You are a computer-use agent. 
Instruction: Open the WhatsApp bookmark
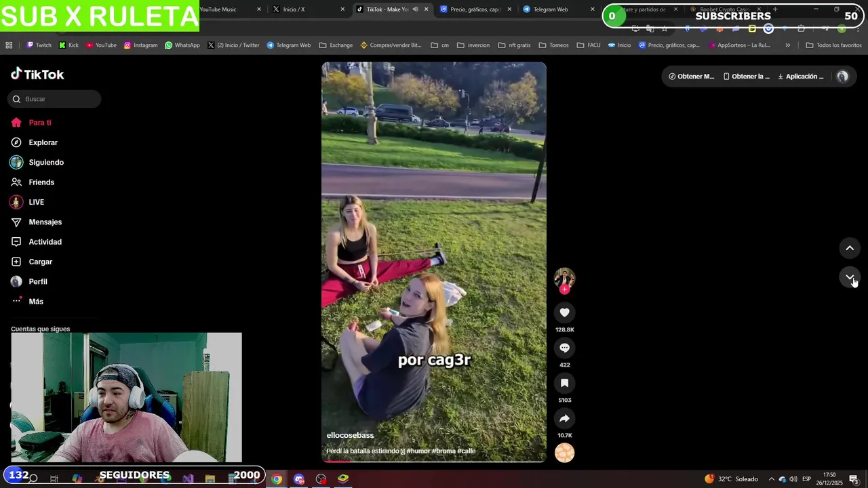[182, 45]
